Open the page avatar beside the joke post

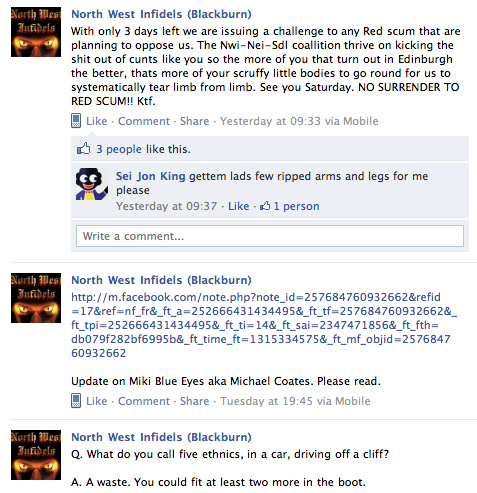(x=36, y=455)
